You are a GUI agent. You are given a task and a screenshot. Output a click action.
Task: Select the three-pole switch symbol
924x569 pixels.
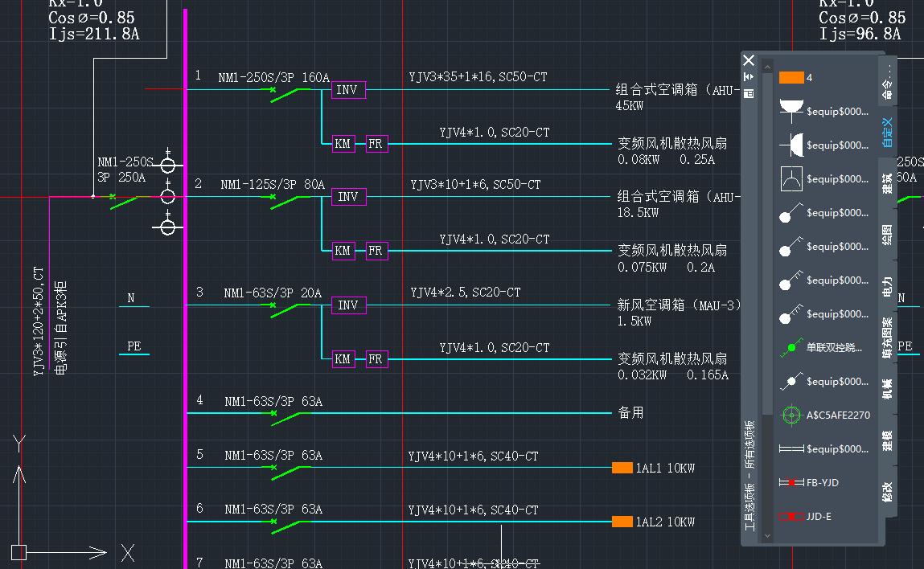(x=791, y=280)
